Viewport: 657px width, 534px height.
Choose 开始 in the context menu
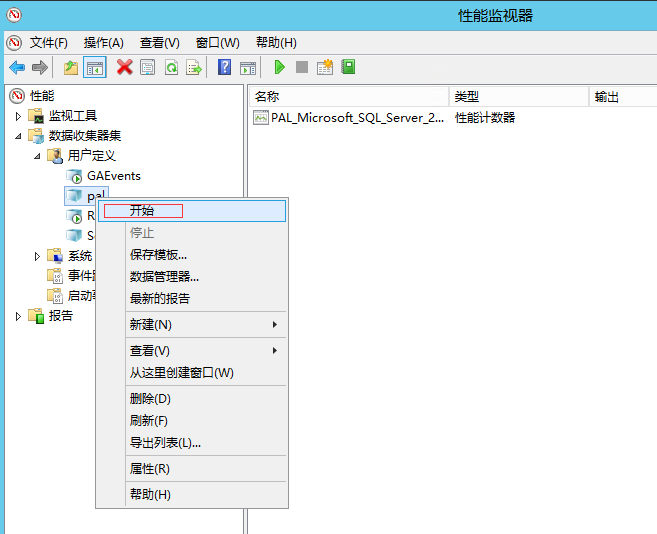pyautogui.click(x=192, y=211)
